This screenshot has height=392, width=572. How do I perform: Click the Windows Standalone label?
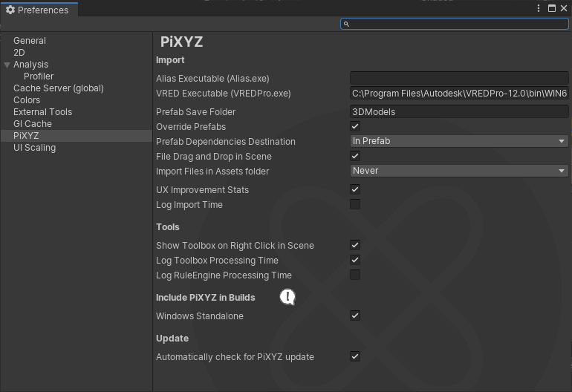200,316
